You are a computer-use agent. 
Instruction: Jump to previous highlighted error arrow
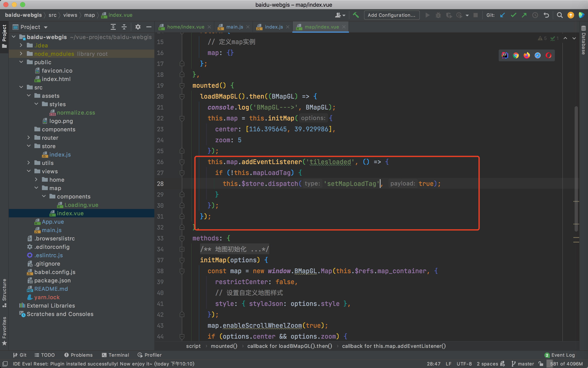(565, 38)
